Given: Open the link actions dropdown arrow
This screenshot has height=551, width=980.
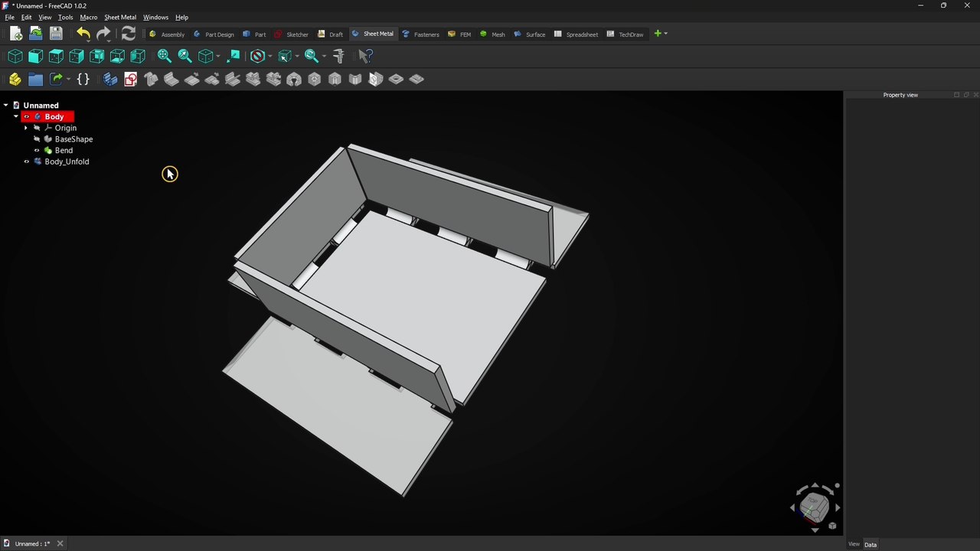Looking at the screenshot, I should [68, 80].
